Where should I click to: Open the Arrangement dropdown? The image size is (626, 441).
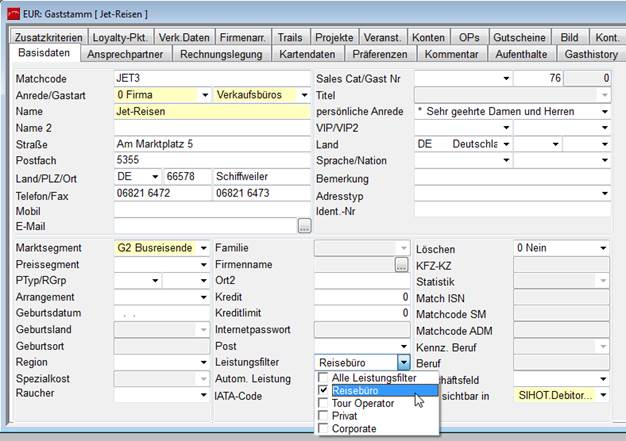204,297
